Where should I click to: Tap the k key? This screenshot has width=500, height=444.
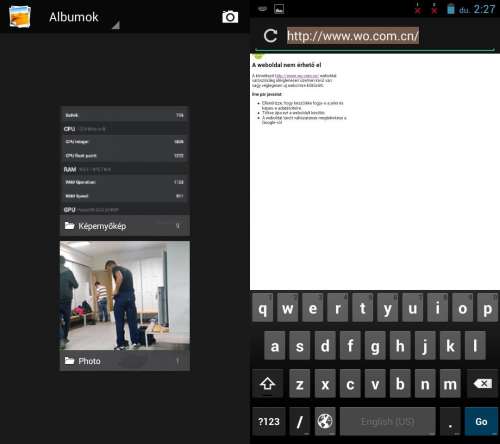pyautogui.click(x=450, y=346)
